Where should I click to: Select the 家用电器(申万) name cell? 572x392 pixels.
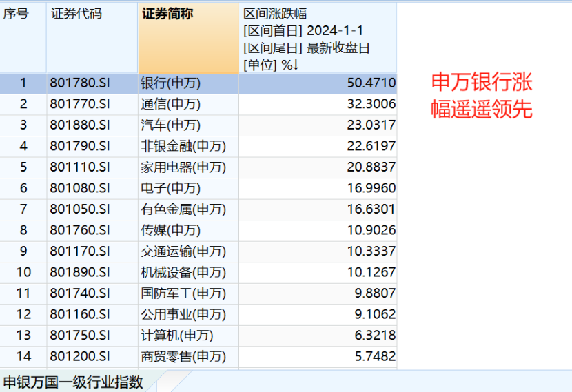click(188, 167)
